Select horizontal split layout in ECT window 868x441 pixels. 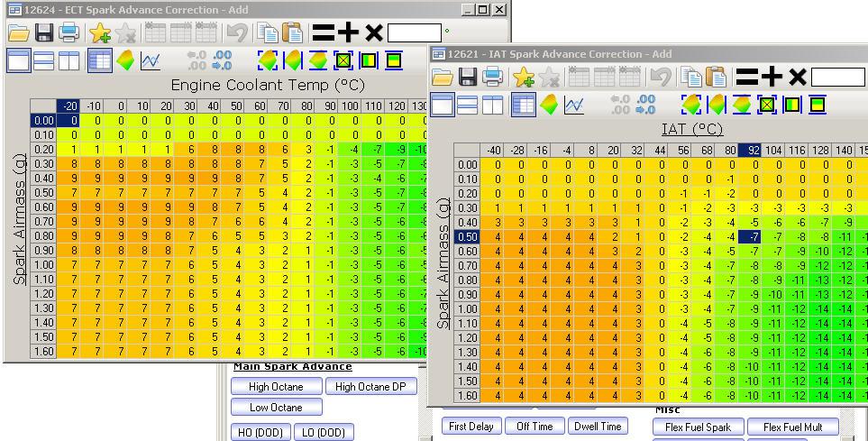(44, 61)
